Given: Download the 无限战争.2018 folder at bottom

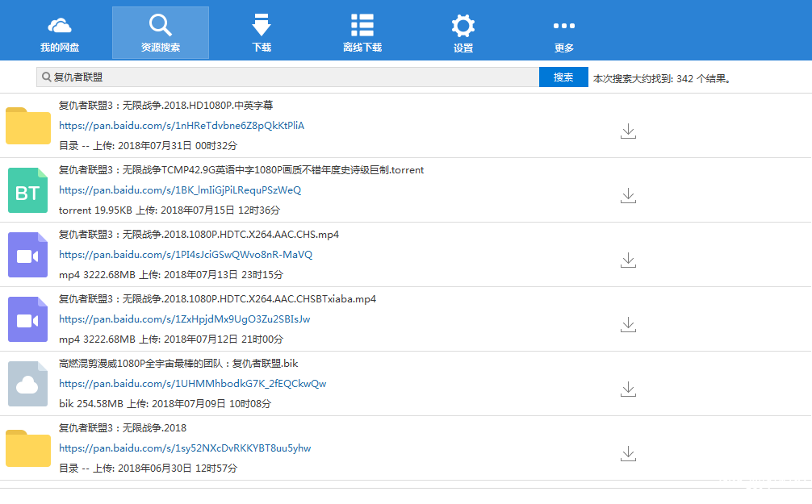Looking at the screenshot, I should pos(628,453).
